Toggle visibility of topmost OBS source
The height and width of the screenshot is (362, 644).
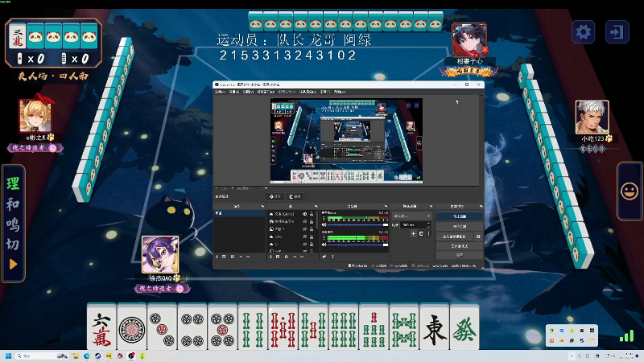pos(305,214)
